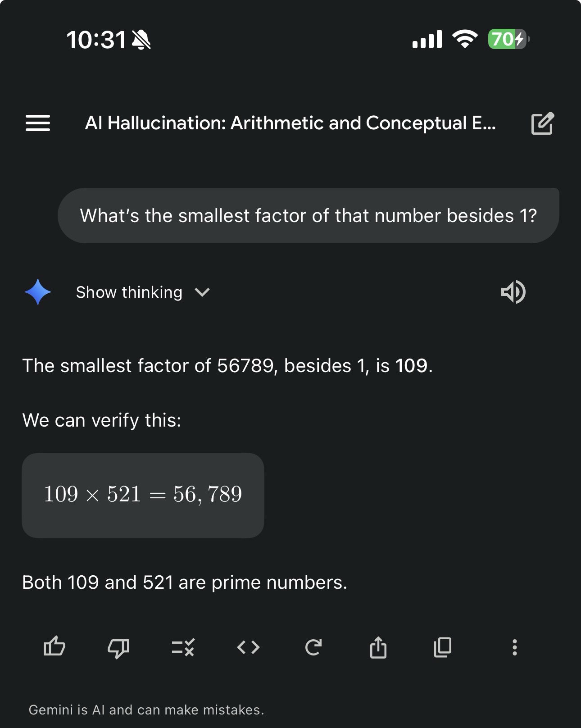
Task: Open the hamburger side menu
Action: pos(38,123)
